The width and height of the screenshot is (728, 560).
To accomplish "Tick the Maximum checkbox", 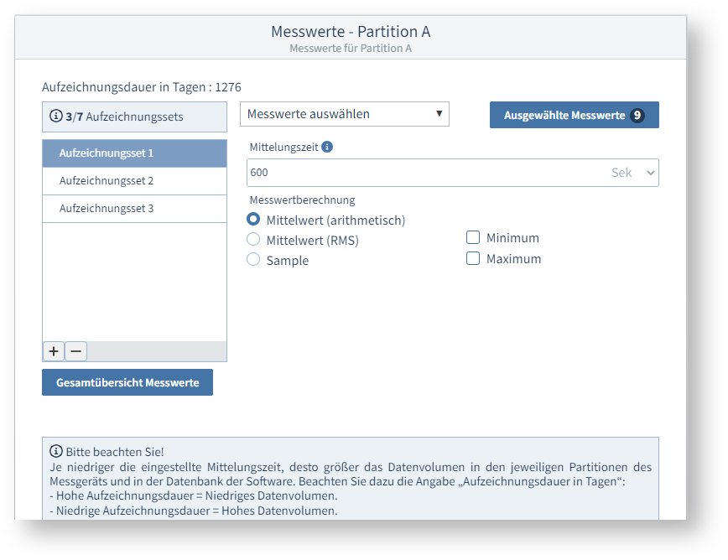I will tap(473, 258).
